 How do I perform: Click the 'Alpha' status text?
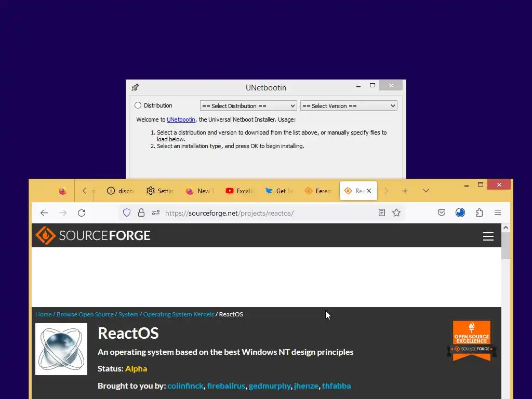pyautogui.click(x=136, y=369)
